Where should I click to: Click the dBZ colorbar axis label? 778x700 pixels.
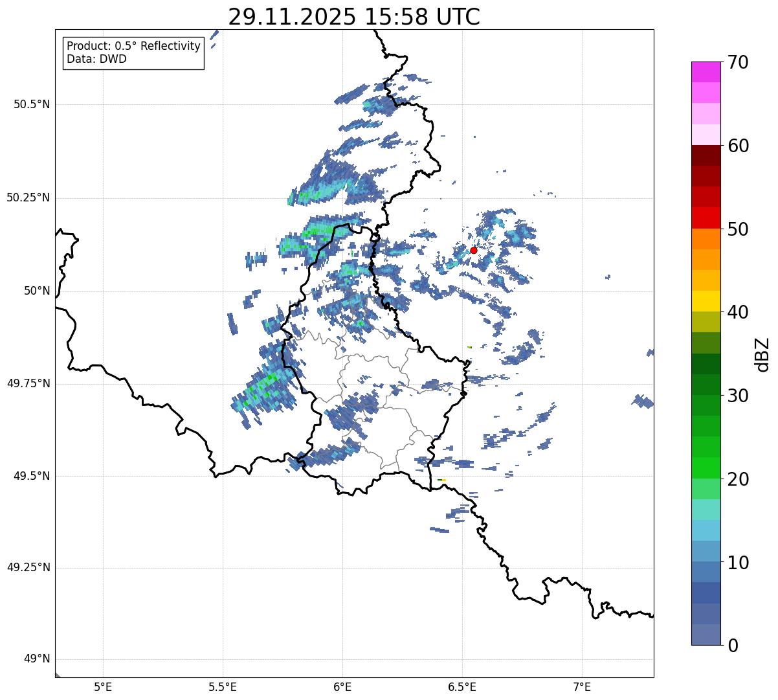pos(762,354)
